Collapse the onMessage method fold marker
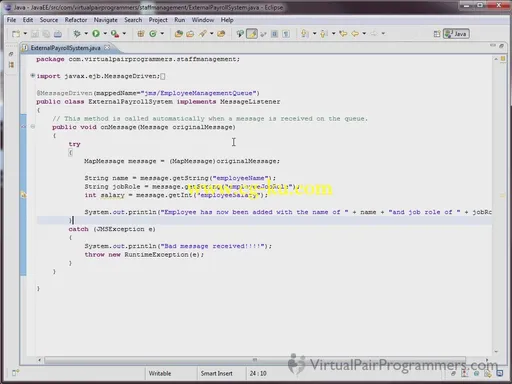Screen dimensions: 512x384 click(x=33, y=127)
